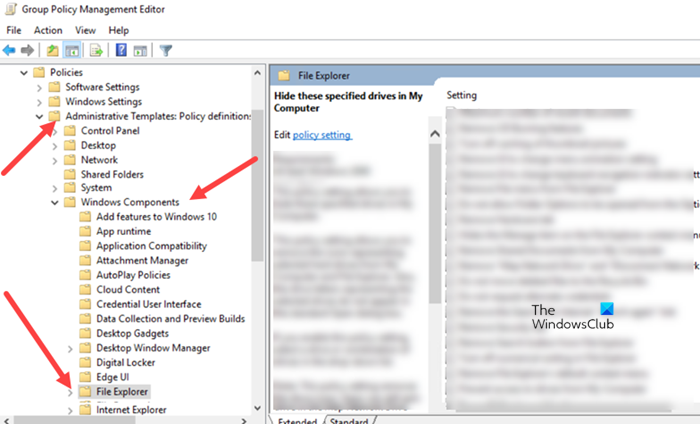Select Add features to Windows 10
The image size is (700, 424).
pyautogui.click(x=157, y=216)
